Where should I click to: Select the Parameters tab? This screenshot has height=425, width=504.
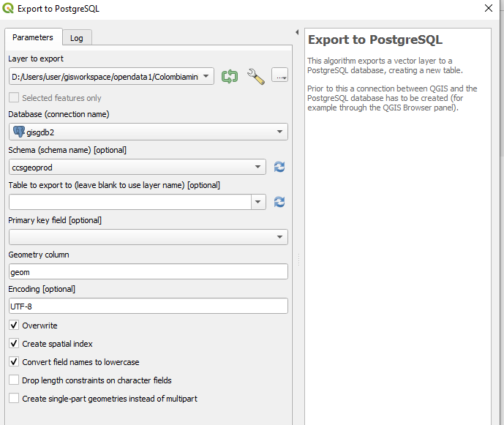pyautogui.click(x=33, y=37)
